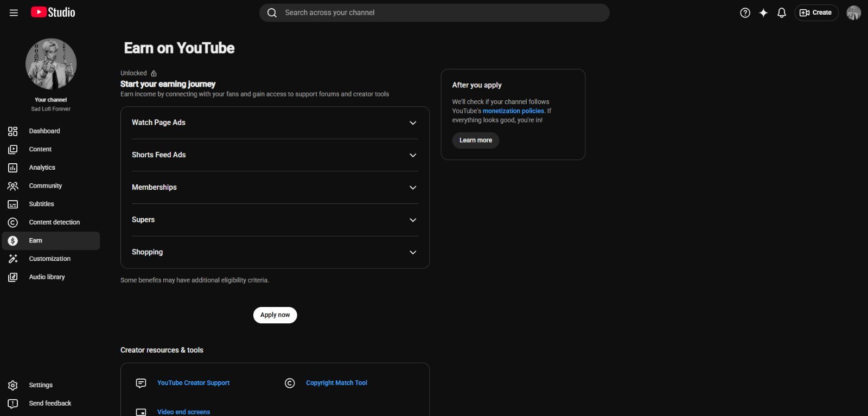Image resolution: width=868 pixels, height=416 pixels.
Task: Expand the Memberships chevron
Action: [413, 188]
